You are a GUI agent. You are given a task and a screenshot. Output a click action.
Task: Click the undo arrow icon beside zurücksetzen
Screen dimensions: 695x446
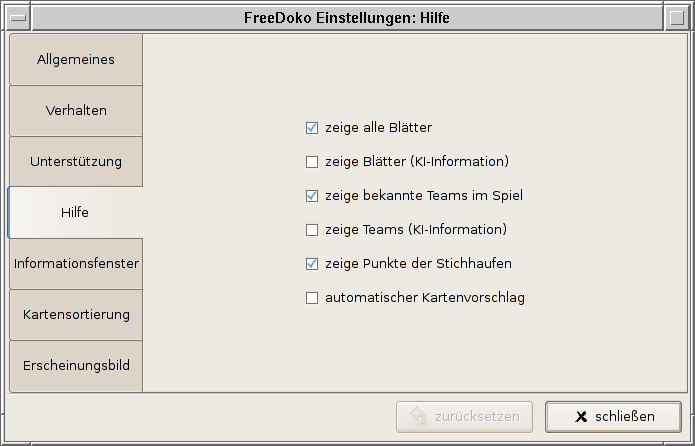click(418, 417)
